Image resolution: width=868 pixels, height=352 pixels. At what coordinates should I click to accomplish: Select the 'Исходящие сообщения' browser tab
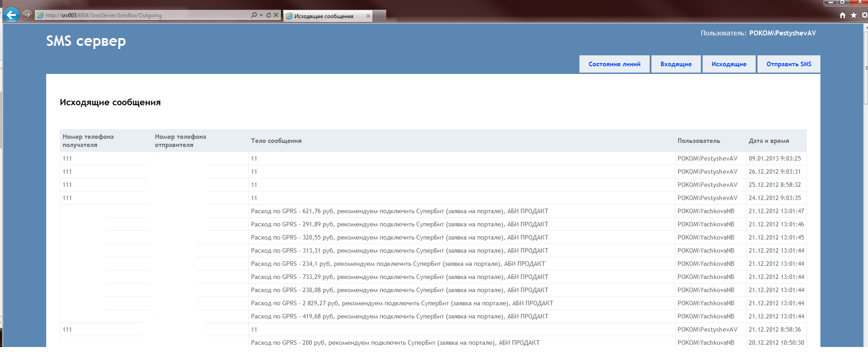(x=323, y=16)
